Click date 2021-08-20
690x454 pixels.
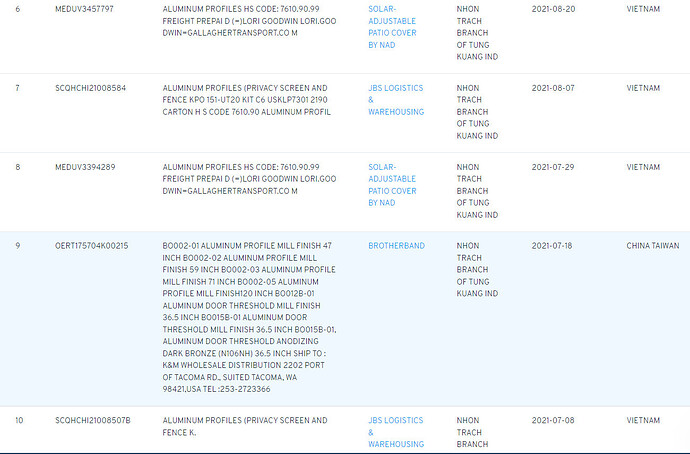(553, 9)
